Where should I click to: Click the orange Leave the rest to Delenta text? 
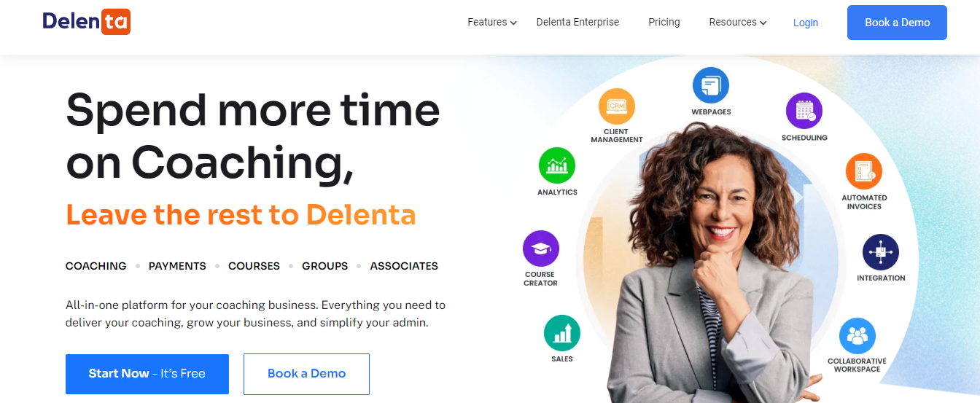[241, 215]
